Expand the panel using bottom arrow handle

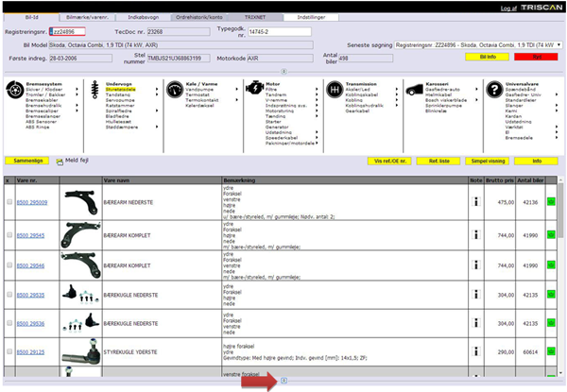click(283, 381)
